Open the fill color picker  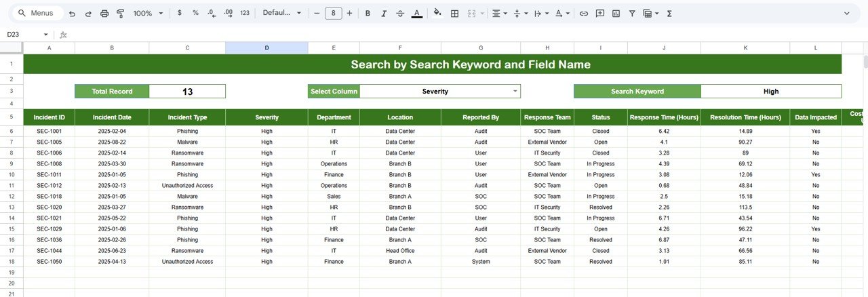pyautogui.click(x=437, y=14)
